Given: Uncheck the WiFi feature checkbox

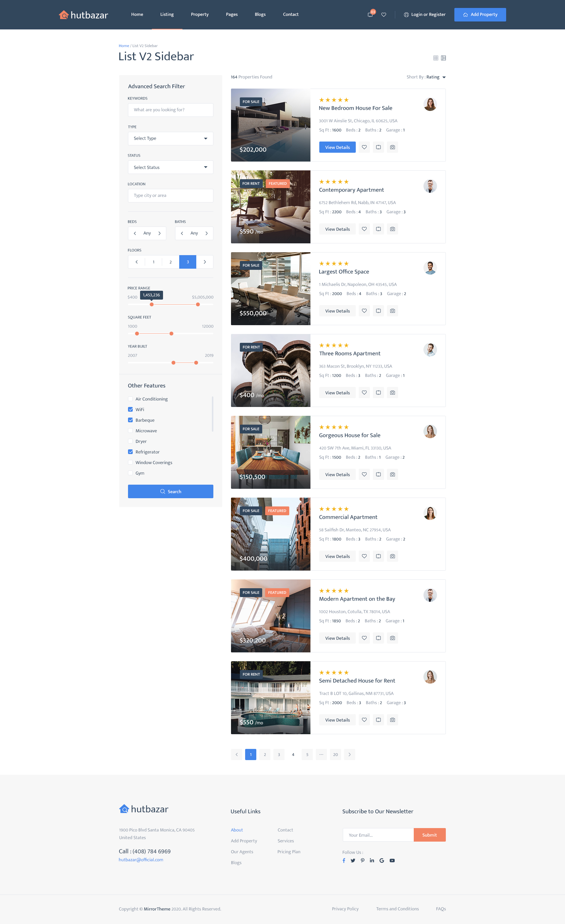Looking at the screenshot, I should click(130, 409).
